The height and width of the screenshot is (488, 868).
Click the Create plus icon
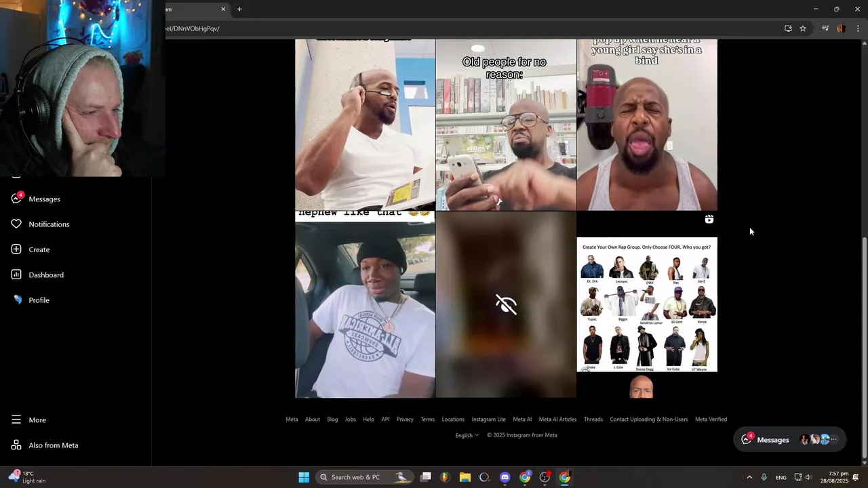point(16,249)
